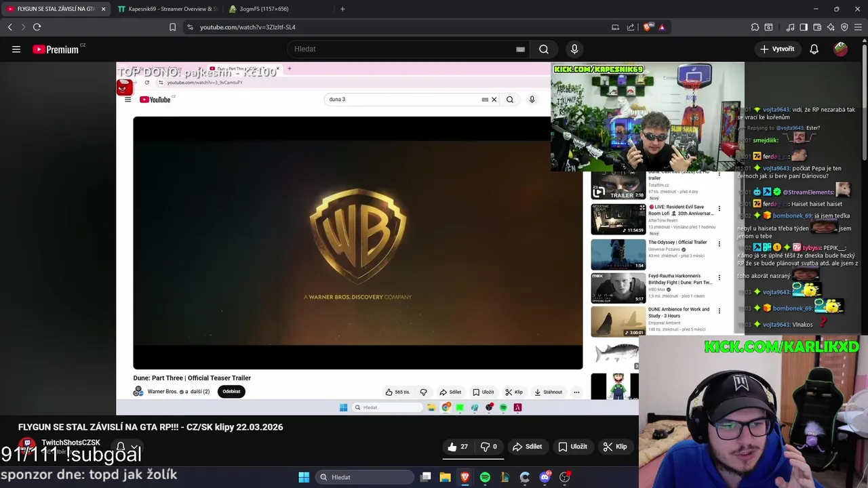Click the Dune: Part Three video player
The image size is (868, 488).
357,243
